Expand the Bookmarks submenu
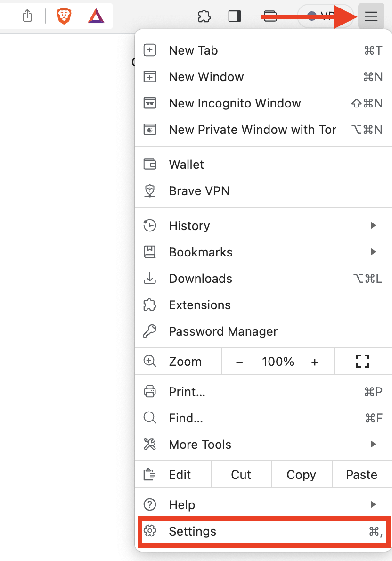The height and width of the screenshot is (561, 392). (x=200, y=252)
